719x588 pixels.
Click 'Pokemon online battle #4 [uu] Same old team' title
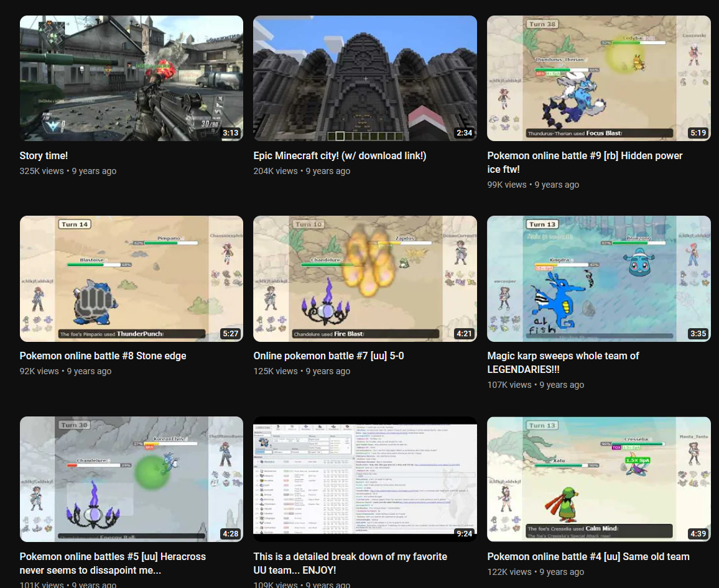(x=588, y=557)
